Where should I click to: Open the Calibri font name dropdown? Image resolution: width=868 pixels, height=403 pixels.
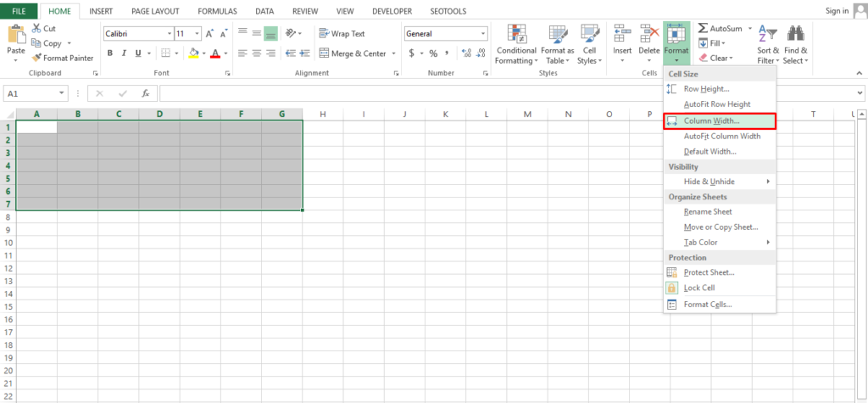point(170,34)
